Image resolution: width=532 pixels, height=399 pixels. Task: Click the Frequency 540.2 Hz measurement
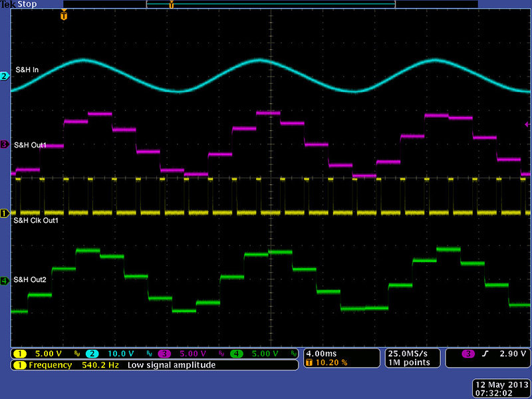[x=66, y=365]
